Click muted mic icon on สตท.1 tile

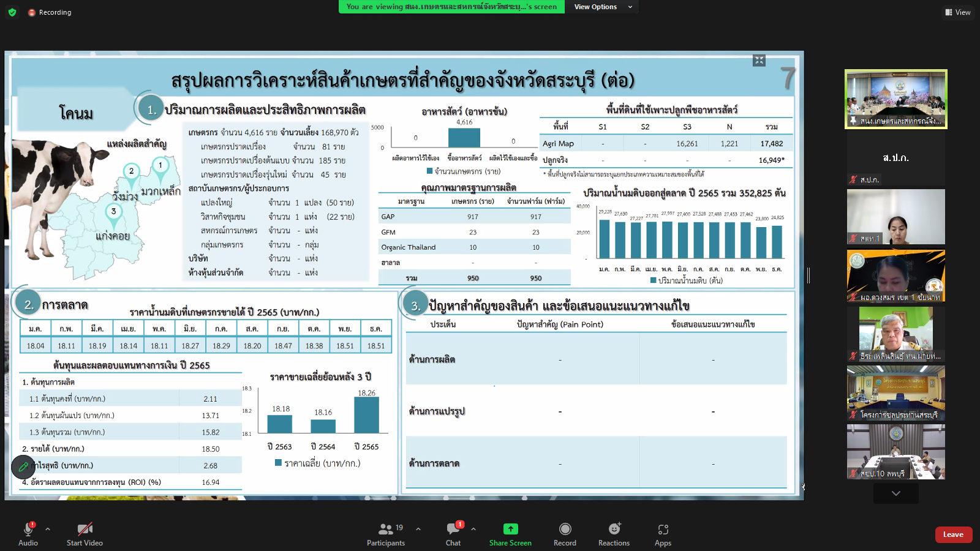point(853,238)
